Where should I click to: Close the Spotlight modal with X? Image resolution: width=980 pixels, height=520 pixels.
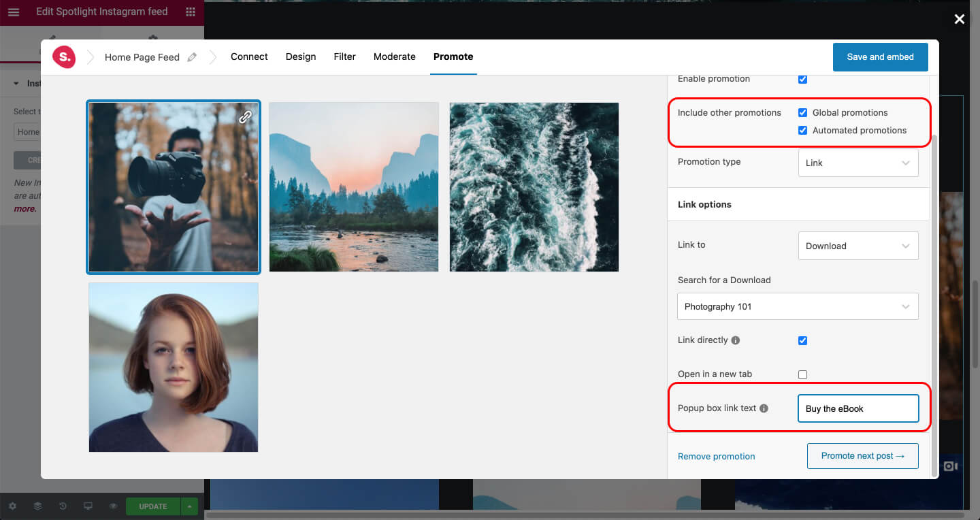960,19
